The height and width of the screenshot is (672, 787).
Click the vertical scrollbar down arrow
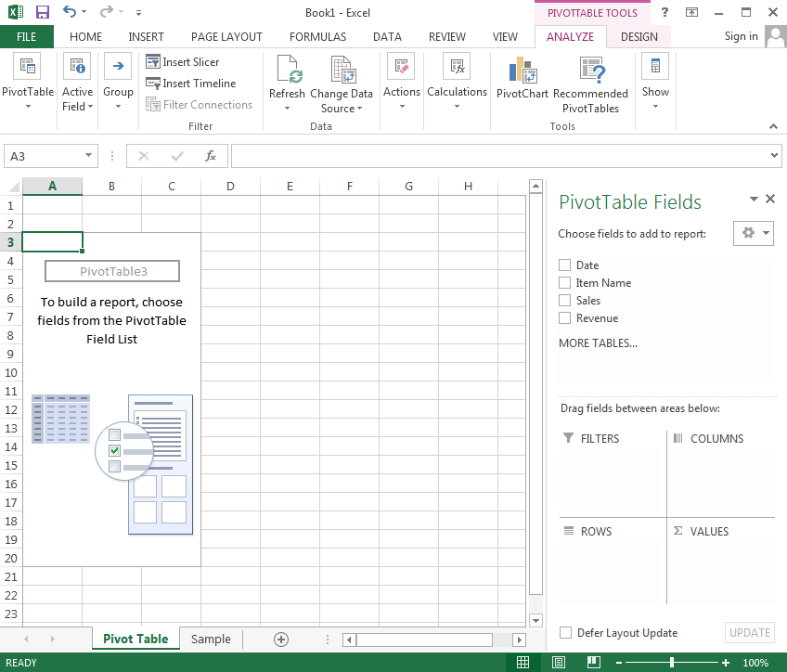coord(535,620)
